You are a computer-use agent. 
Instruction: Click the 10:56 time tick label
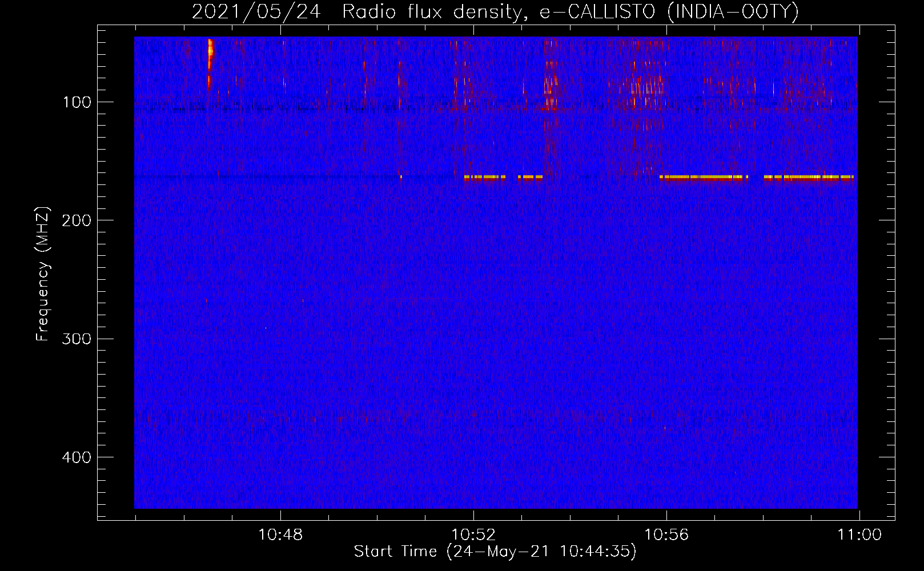coord(666,535)
